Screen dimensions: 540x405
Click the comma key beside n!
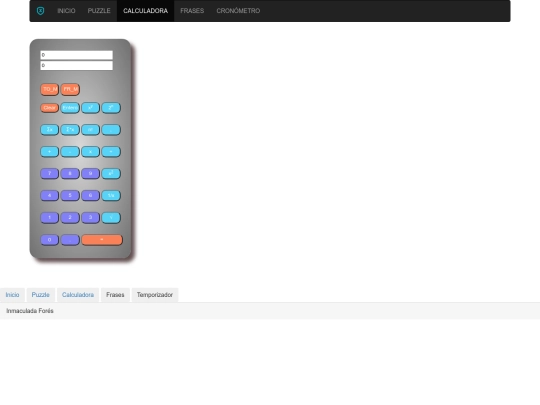click(x=111, y=130)
